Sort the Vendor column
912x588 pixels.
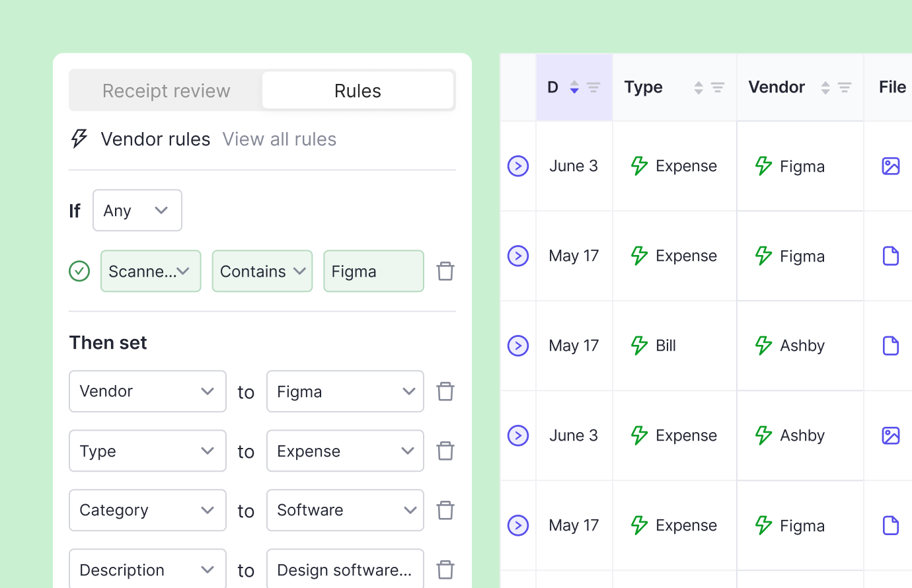[x=825, y=87]
